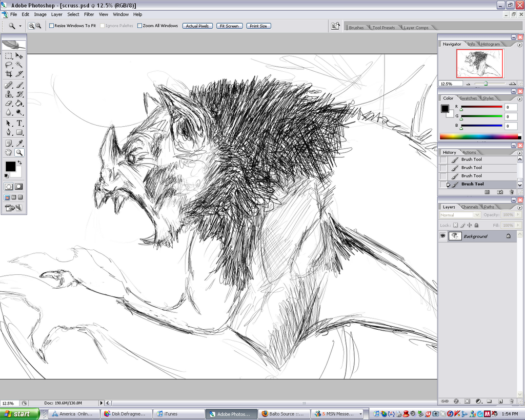Screen dimensions: 525x420
Task: Open the Navigator palette options menu
Action: [x=520, y=45]
